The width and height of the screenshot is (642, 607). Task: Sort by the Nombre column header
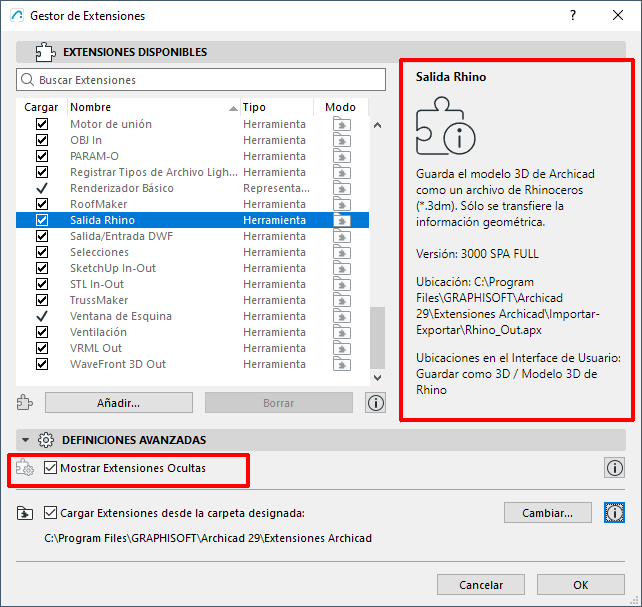pos(154,107)
